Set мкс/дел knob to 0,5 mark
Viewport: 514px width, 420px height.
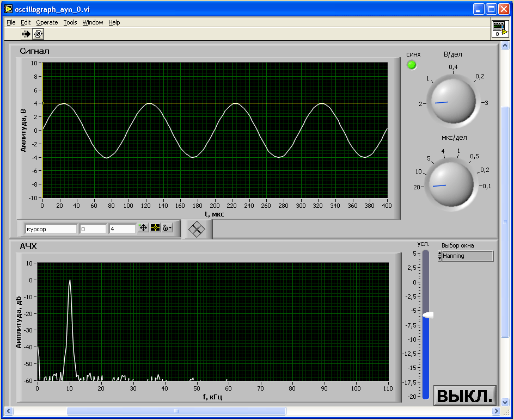coord(474,156)
